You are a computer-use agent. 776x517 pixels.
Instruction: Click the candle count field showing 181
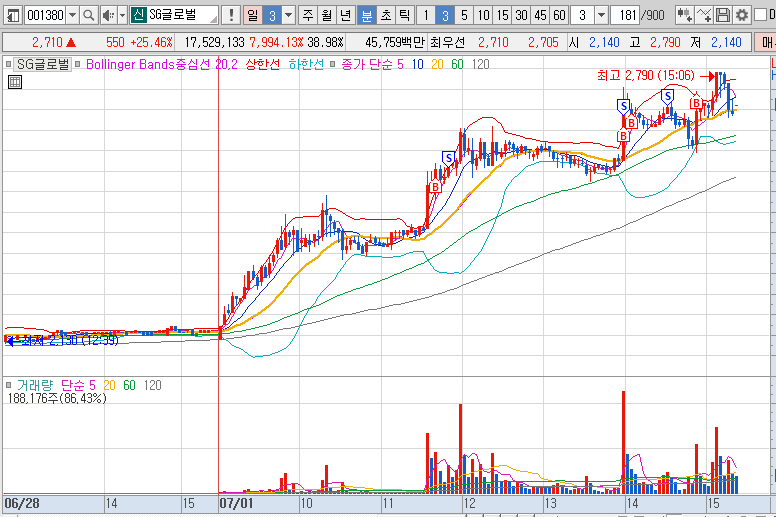click(x=627, y=15)
